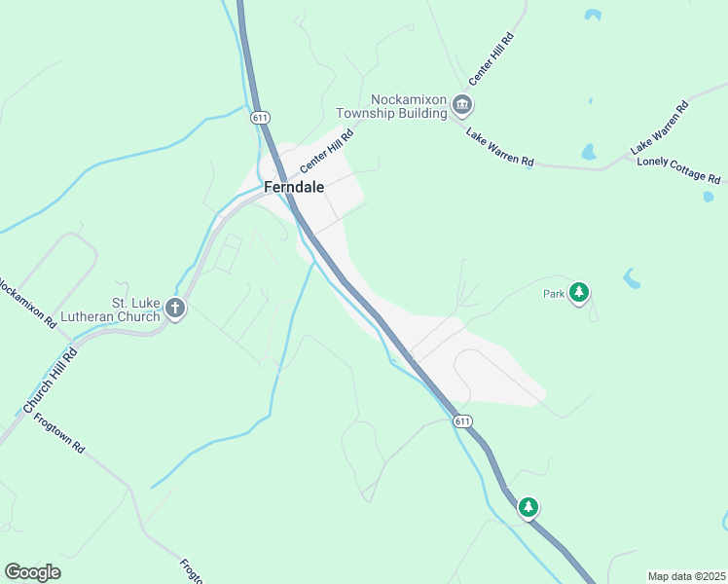Select the lower 611 route shield
The width and height of the screenshot is (728, 584).
[462, 421]
